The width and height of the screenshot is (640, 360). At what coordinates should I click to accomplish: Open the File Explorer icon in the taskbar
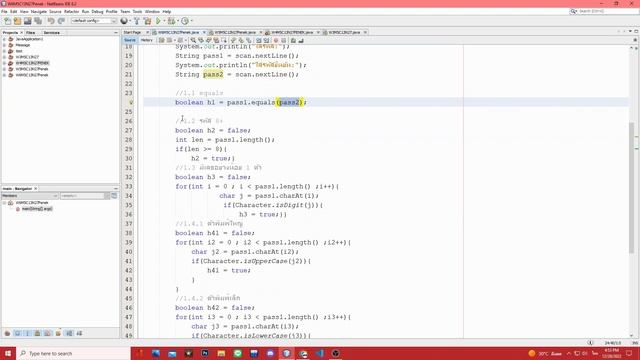(221, 353)
